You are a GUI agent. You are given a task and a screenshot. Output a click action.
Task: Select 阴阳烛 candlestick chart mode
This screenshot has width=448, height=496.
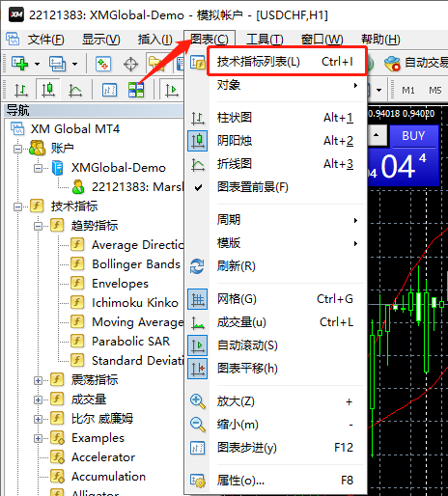coord(276,141)
